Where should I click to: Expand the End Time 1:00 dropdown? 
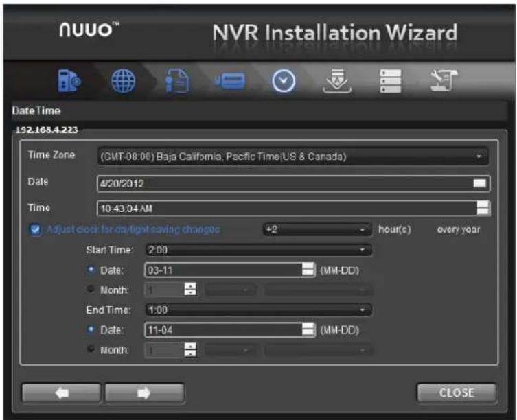tap(258, 310)
